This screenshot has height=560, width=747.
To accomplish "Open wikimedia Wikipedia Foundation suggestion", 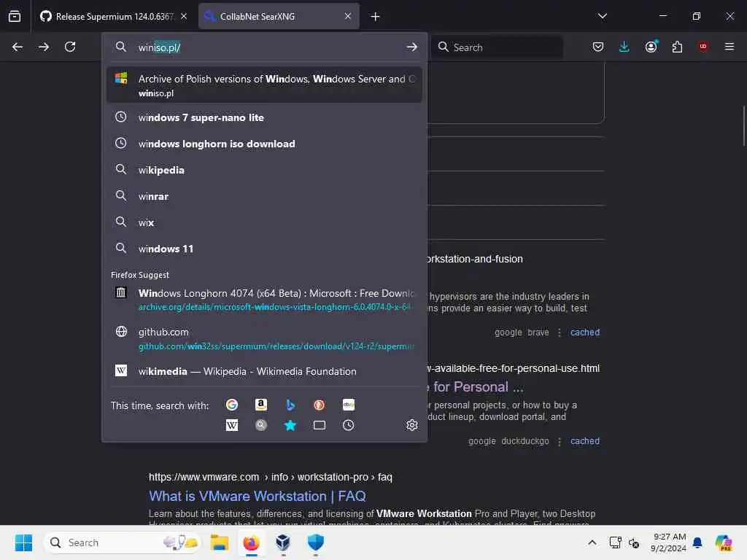I will click(x=264, y=371).
